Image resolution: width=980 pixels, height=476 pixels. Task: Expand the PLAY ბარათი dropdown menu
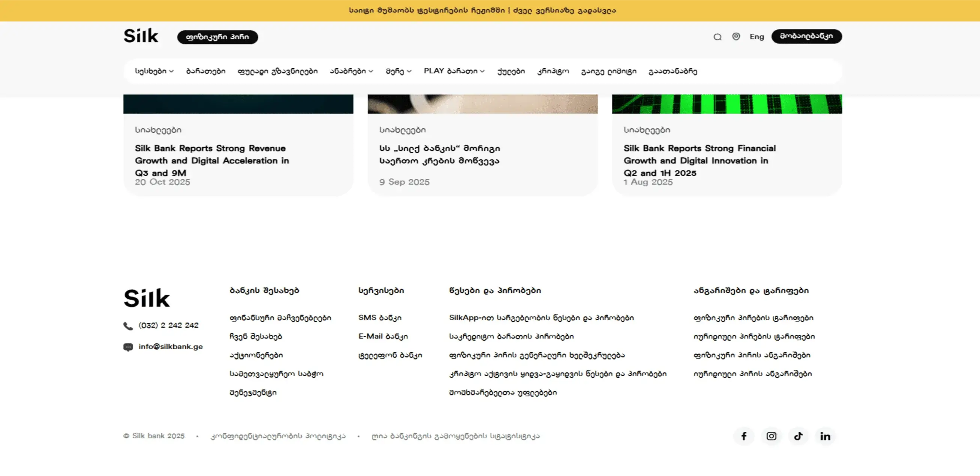(x=454, y=71)
